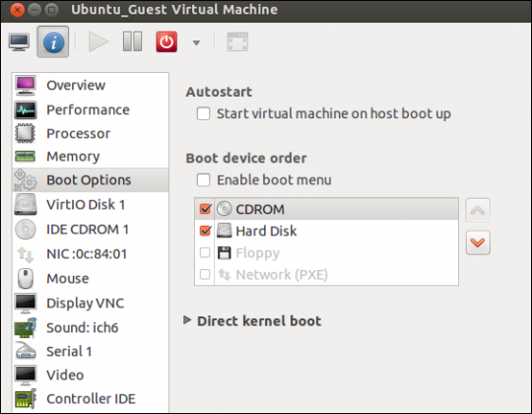Show the graphical console monitor icon

(19, 42)
